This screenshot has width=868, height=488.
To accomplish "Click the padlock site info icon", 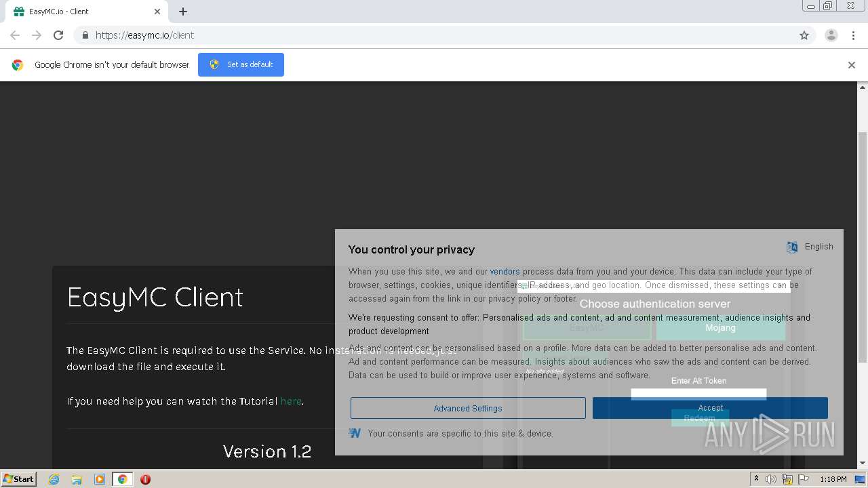I will click(x=85, y=35).
